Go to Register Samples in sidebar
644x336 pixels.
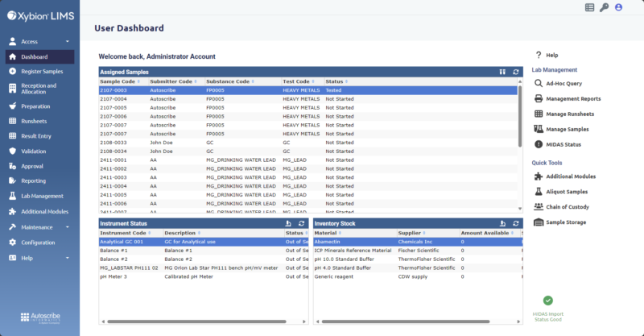point(40,72)
